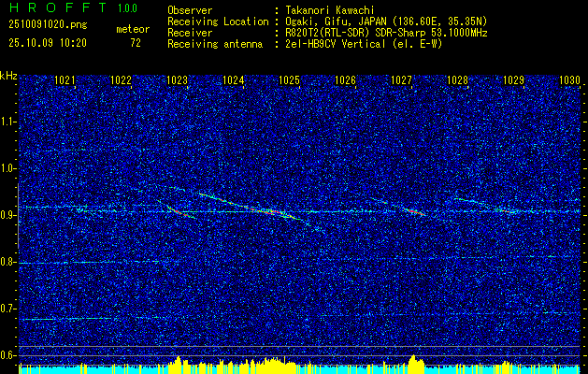Click the 1027 time axis marker
588x374 pixels.
coord(401,80)
